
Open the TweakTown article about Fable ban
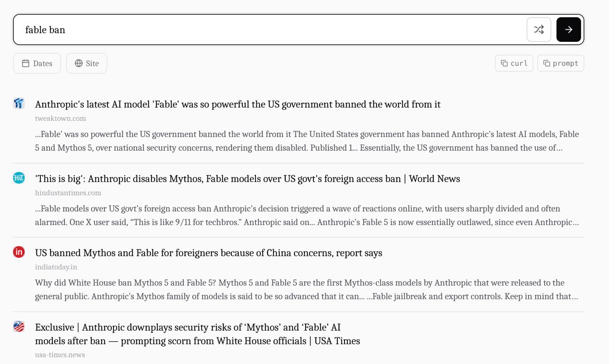[238, 104]
